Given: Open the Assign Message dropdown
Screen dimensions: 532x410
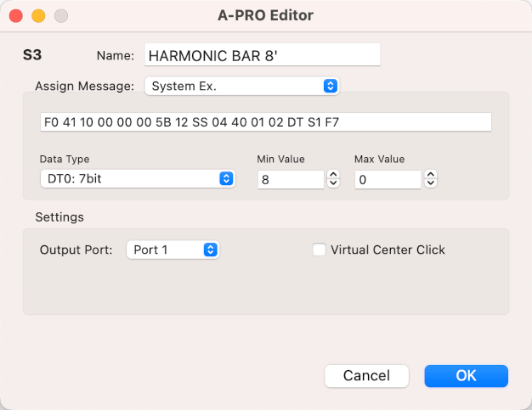Looking at the screenshot, I should tap(242, 86).
